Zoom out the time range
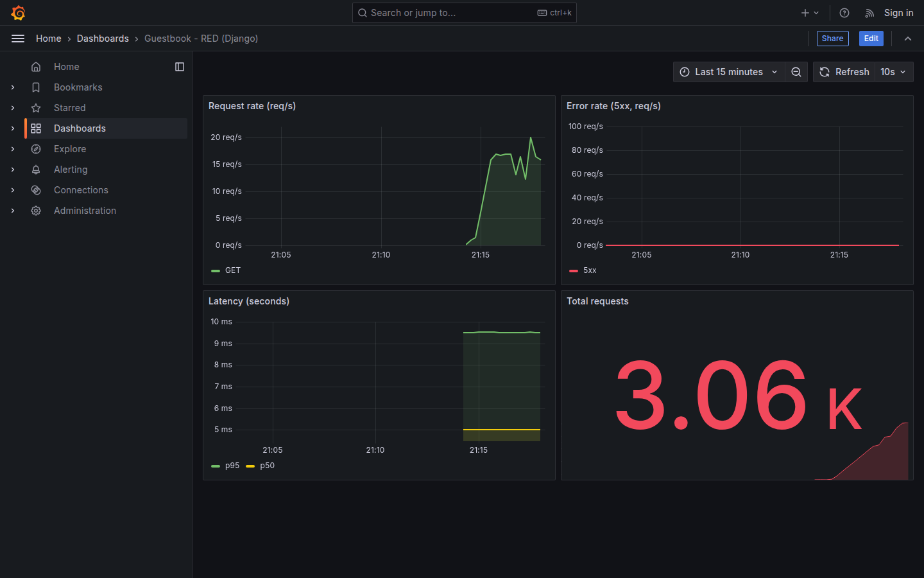Viewport: 924px width, 578px height. tap(796, 72)
